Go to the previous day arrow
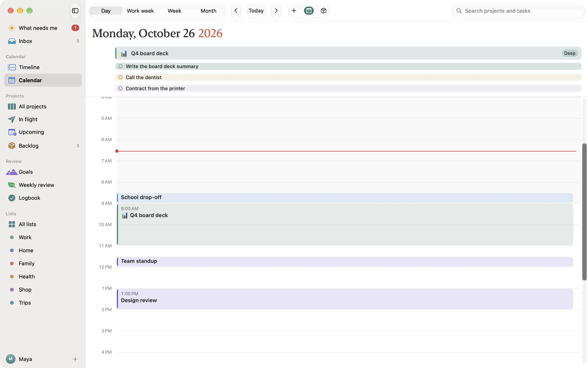The width and height of the screenshot is (588, 368). pyautogui.click(x=236, y=11)
